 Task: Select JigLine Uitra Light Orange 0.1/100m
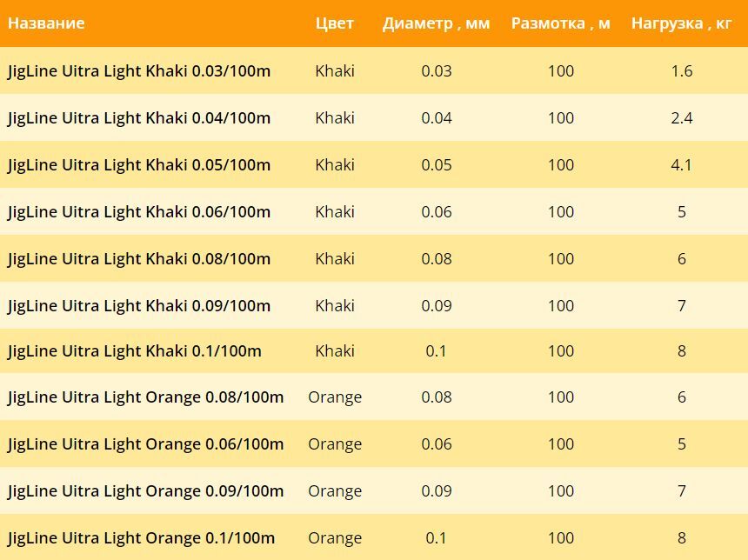[x=141, y=538]
